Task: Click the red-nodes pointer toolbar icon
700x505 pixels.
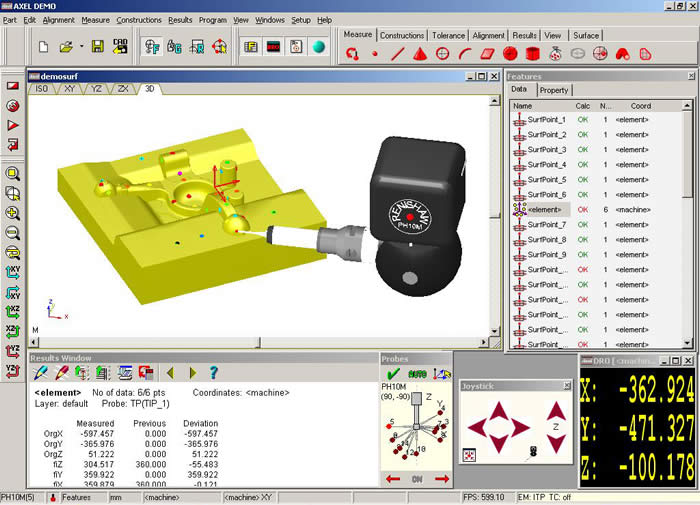Action: click(219, 46)
